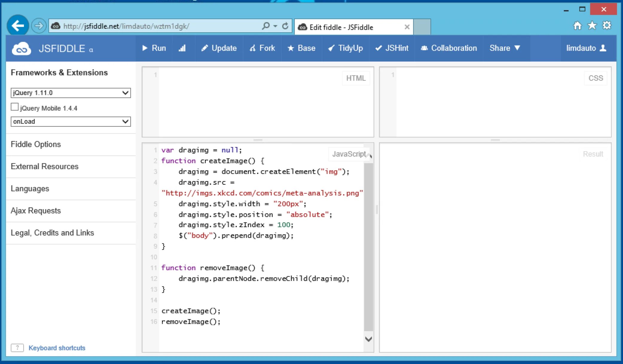Click the browser back arrow button
Image resolution: width=623 pixels, height=364 pixels.
[x=18, y=26]
